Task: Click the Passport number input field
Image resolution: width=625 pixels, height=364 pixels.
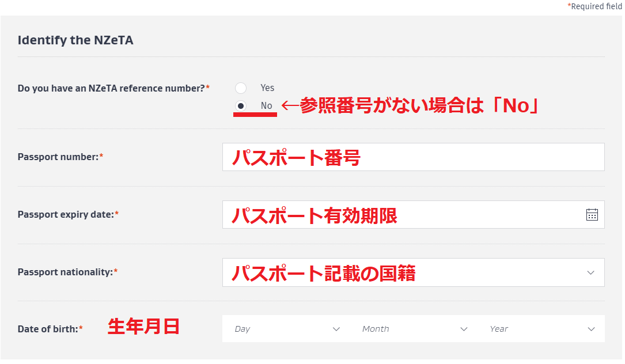Action: pos(414,157)
